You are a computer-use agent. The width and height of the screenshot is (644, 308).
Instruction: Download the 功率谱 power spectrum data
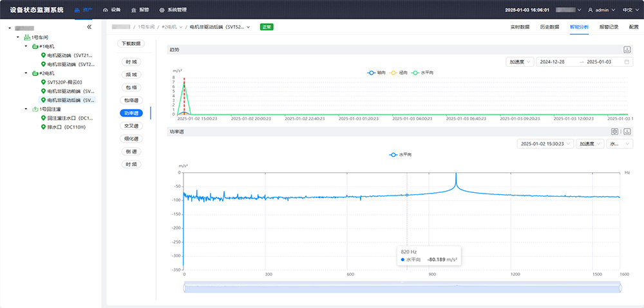tap(627, 132)
